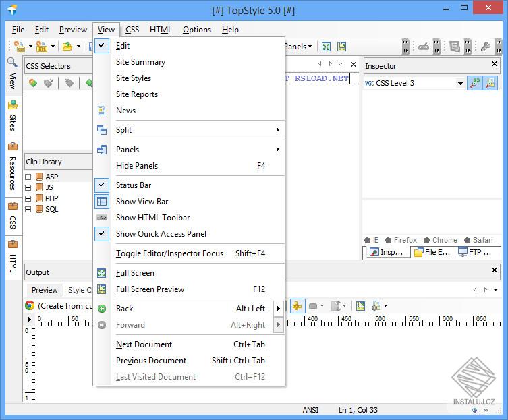Open the Preview menu
The image size is (508, 420).
[x=73, y=30]
